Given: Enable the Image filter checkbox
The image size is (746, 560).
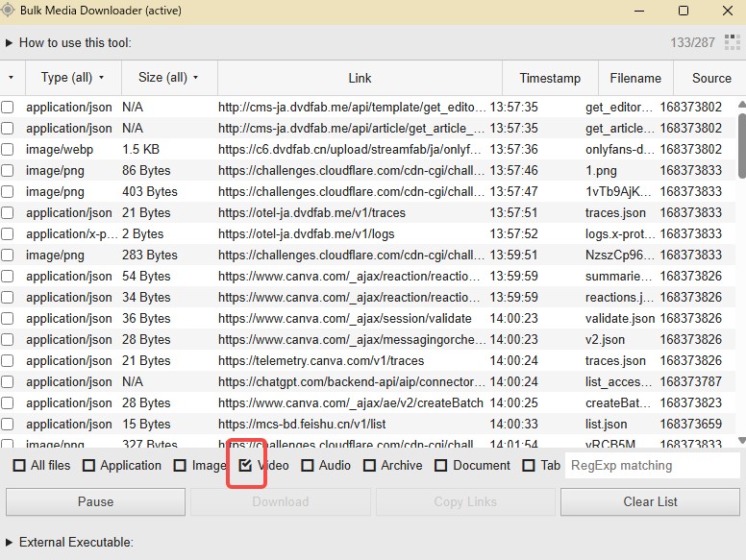Looking at the screenshot, I should tap(180, 466).
